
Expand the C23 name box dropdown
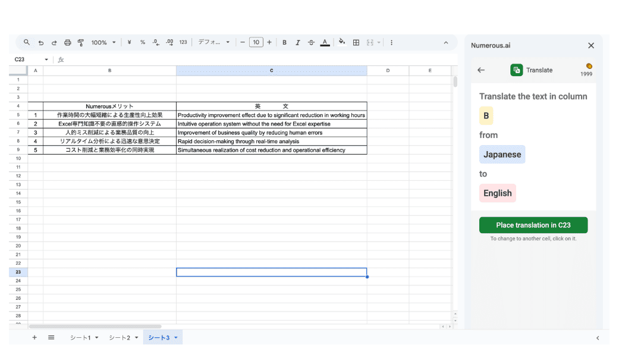pyautogui.click(x=46, y=59)
